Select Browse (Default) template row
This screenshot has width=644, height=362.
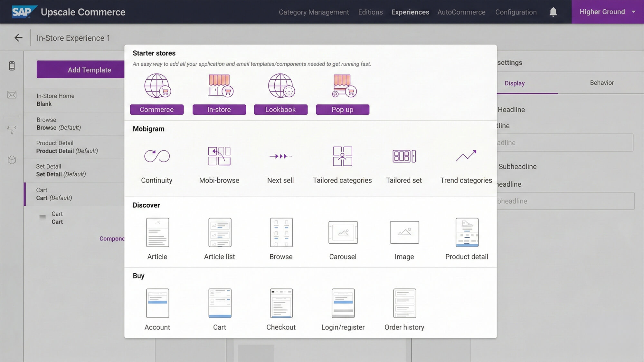coord(74,124)
